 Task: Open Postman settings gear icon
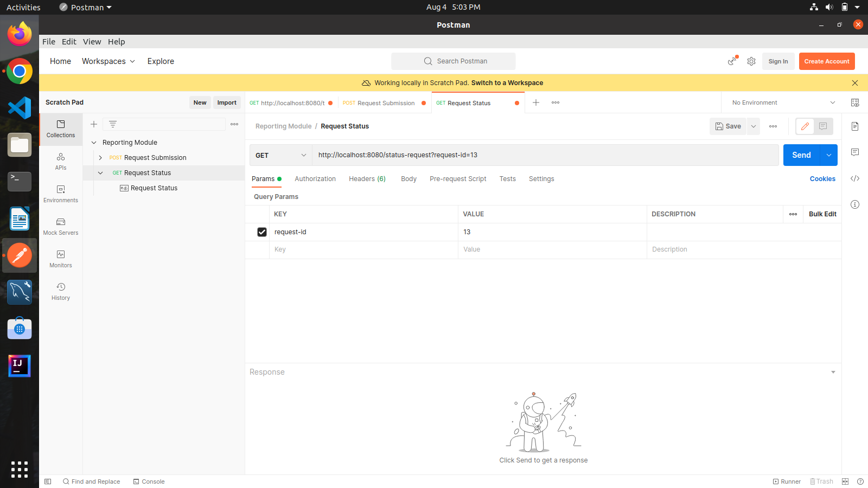[x=751, y=61]
